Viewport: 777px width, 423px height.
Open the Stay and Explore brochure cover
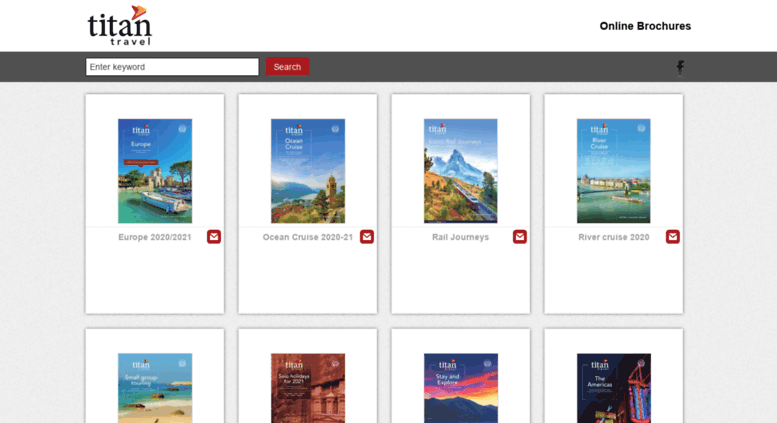[x=461, y=388]
